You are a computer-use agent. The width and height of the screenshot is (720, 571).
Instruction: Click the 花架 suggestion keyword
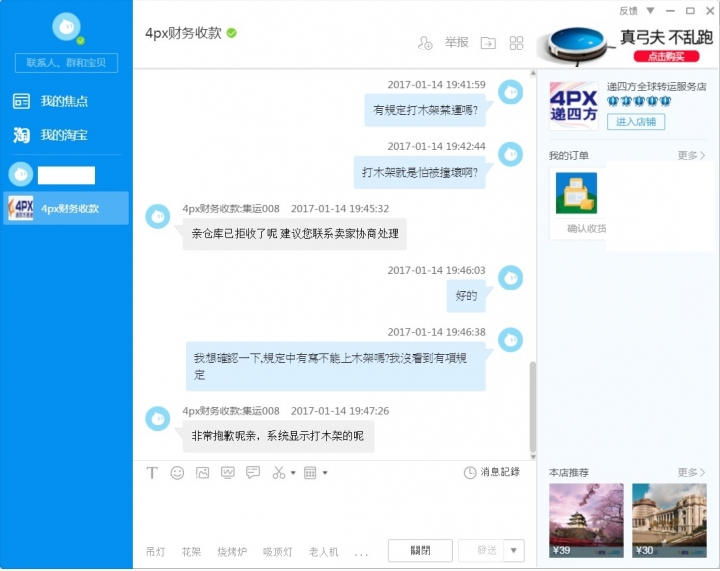pyautogui.click(x=191, y=552)
